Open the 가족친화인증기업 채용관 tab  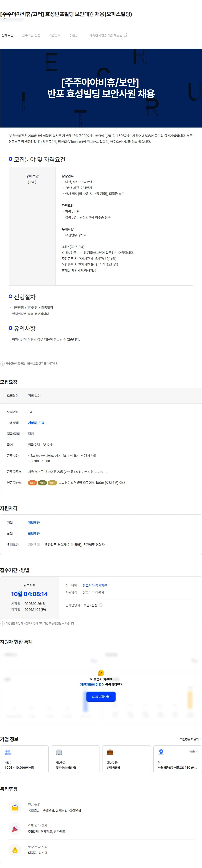[108, 35]
